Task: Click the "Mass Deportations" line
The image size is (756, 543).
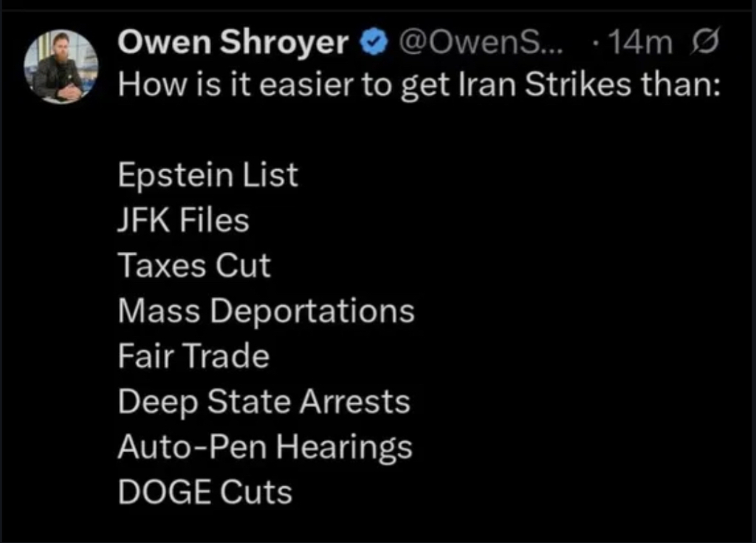Action: click(266, 311)
